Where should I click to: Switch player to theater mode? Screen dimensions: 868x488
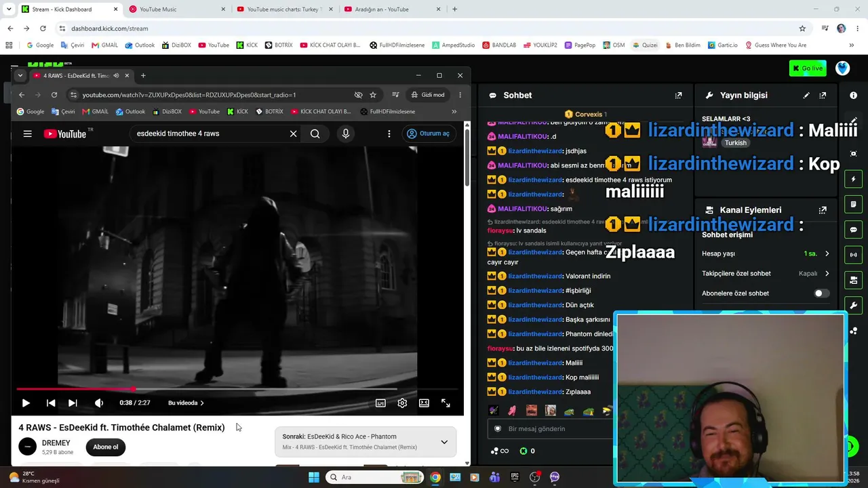[424, 403]
